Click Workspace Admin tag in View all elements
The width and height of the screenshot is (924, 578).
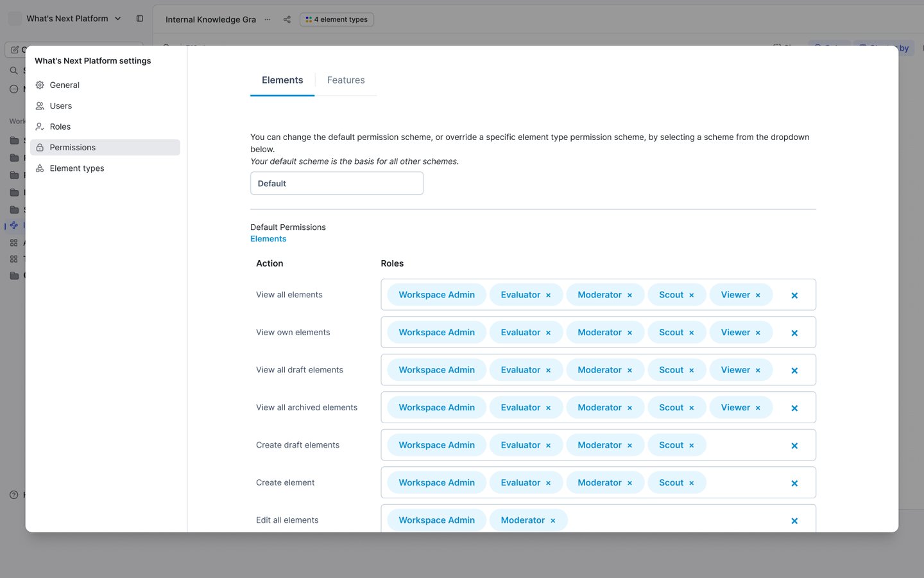pos(437,295)
